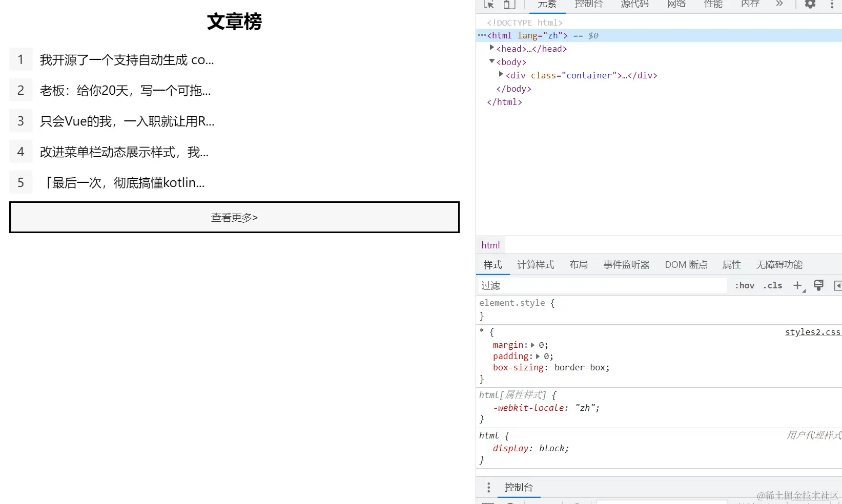Switch to the 元素 tab
The image size is (842, 504).
547,4
